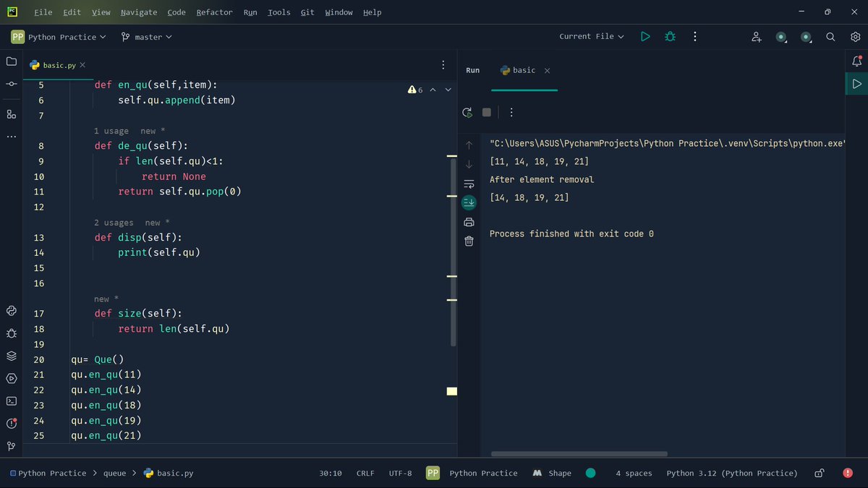Close the basic run tab

point(547,71)
